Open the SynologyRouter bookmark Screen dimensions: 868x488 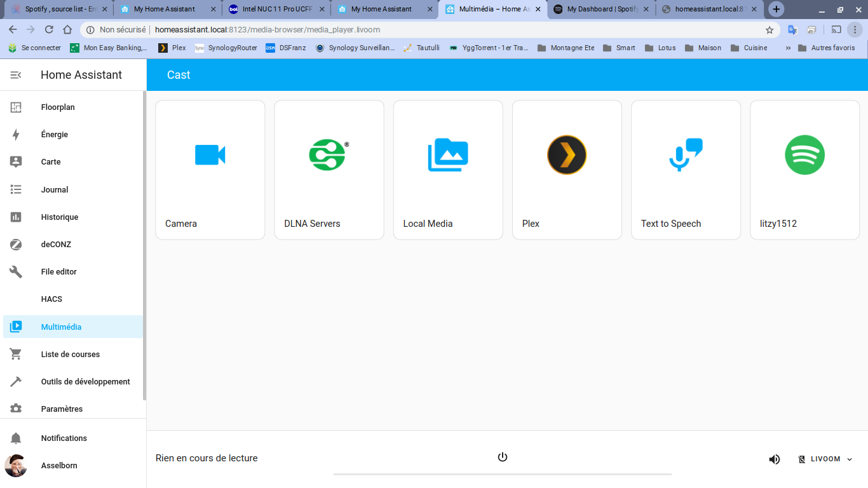(x=226, y=48)
